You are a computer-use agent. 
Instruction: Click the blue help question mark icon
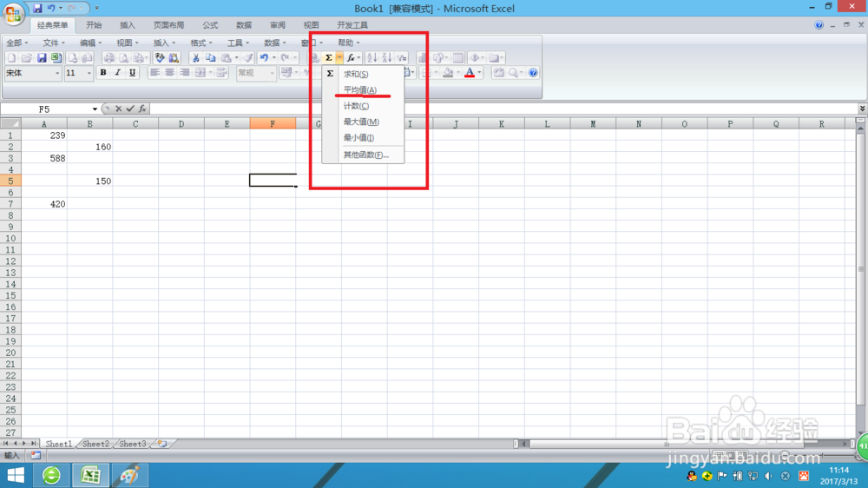(x=533, y=73)
